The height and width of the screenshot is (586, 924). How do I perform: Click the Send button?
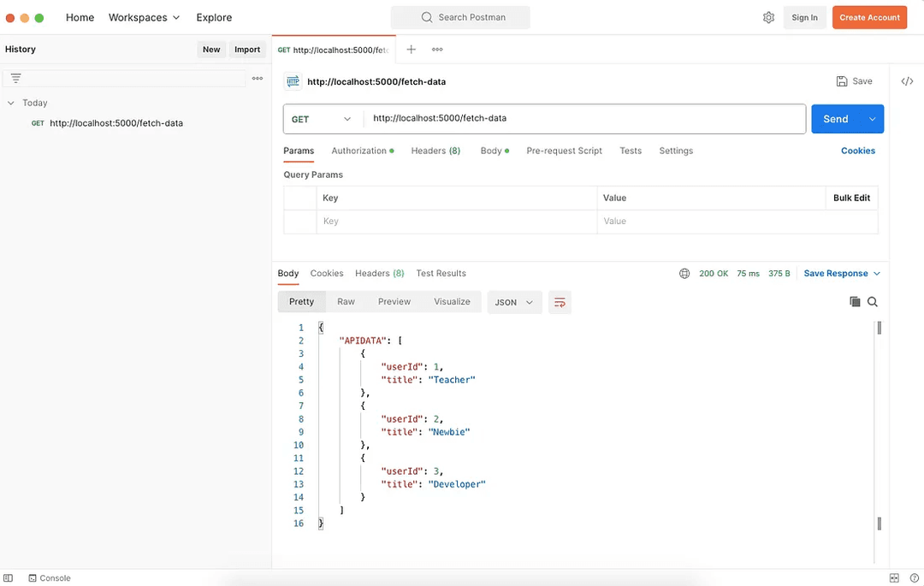coord(836,119)
